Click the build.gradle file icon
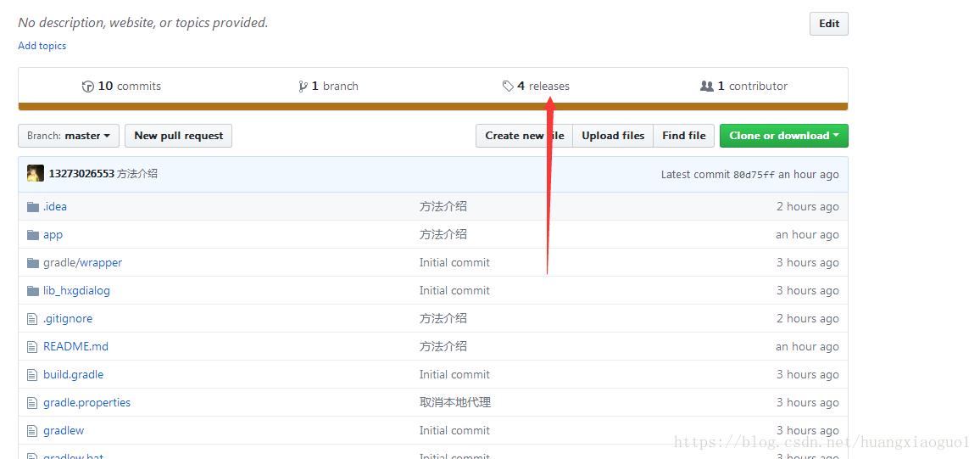The height and width of the screenshot is (459, 980). (x=32, y=374)
